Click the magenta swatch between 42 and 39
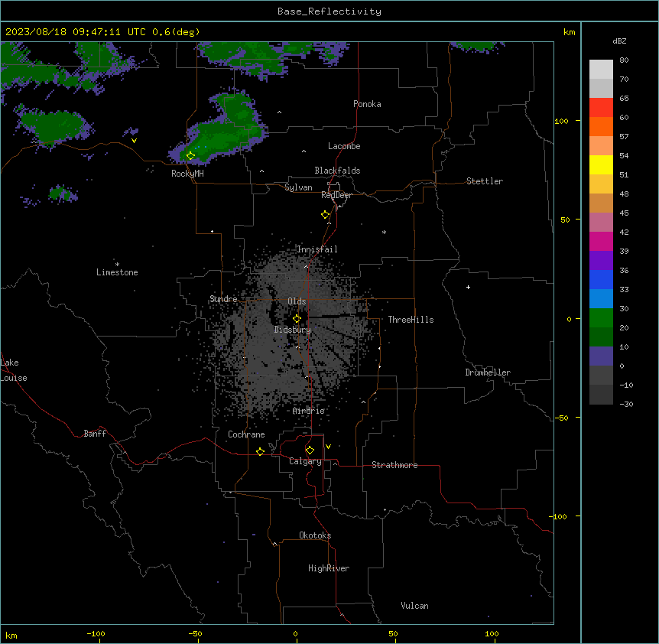Viewport: 659px width, 644px height. click(x=601, y=241)
